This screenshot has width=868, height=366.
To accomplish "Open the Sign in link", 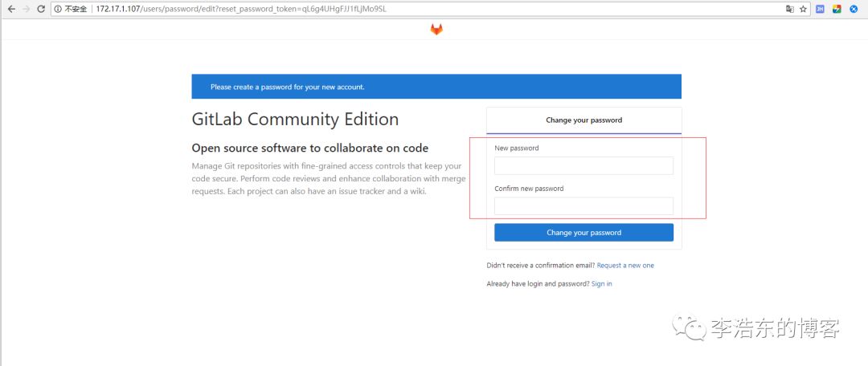I will coord(602,283).
